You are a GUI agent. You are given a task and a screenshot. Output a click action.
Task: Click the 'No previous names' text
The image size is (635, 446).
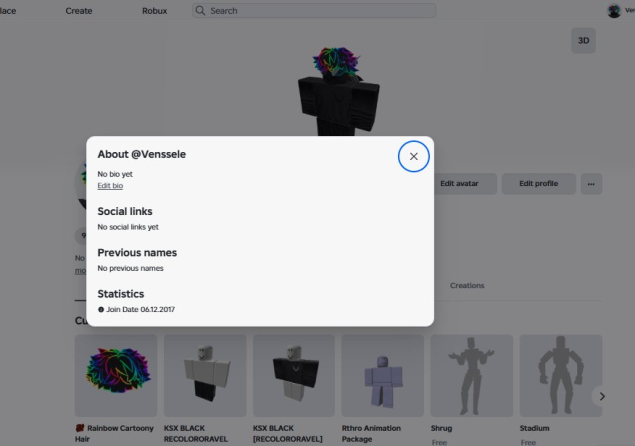(x=130, y=268)
